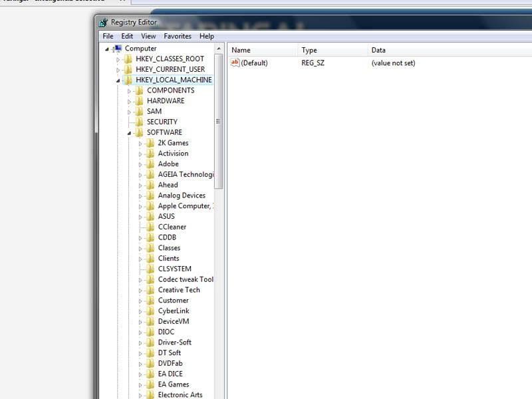Expand the Driver-Soft key
Screen dimensions: 532x399
tap(140, 343)
